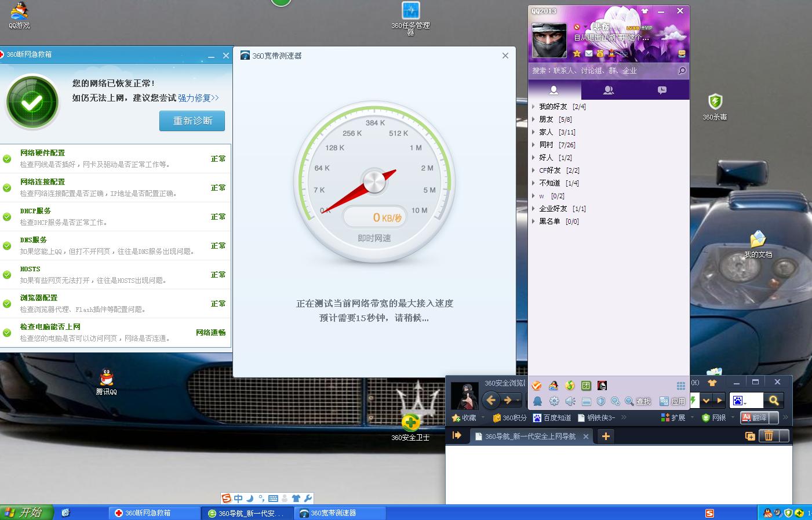This screenshot has height=520, width=812.
Task: Open 扩展 extensions menu in browser
Action: pyautogui.click(x=673, y=417)
